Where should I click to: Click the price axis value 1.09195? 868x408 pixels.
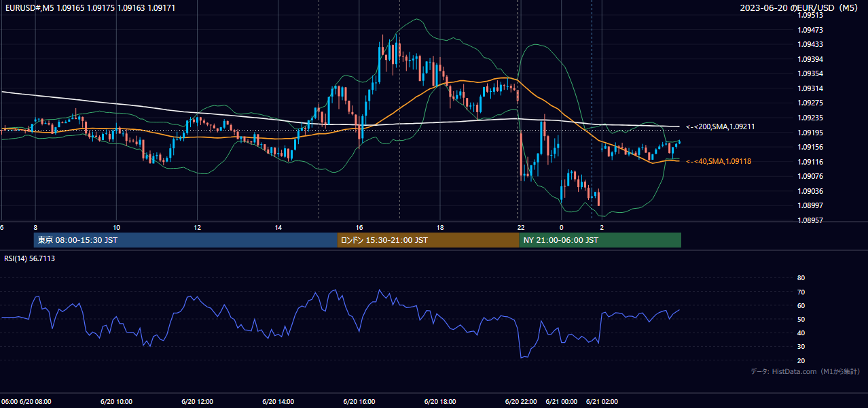(811, 133)
